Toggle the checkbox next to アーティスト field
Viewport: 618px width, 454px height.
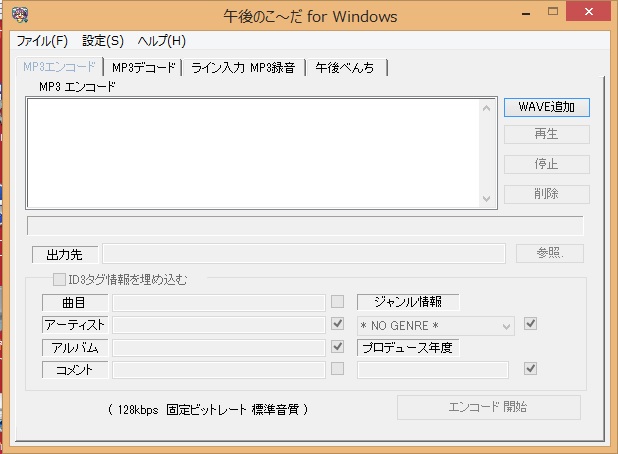338,325
